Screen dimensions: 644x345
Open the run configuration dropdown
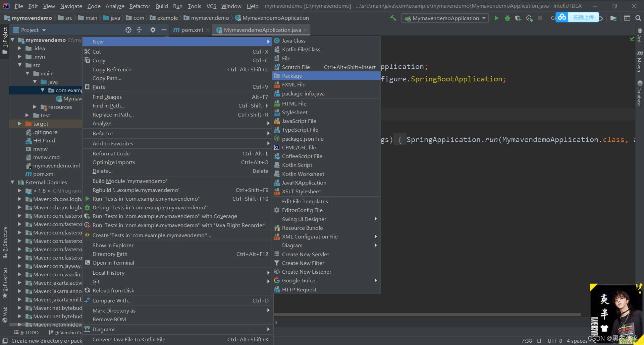(x=445, y=18)
